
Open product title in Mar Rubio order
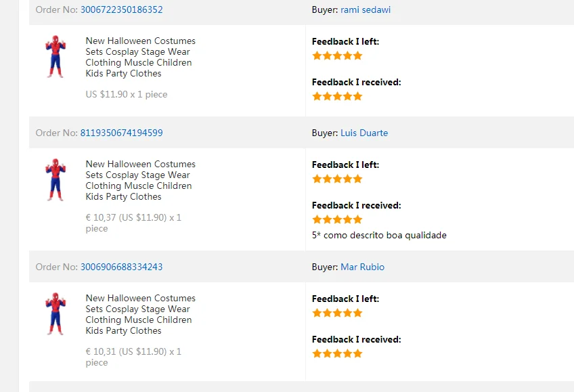[x=141, y=314]
